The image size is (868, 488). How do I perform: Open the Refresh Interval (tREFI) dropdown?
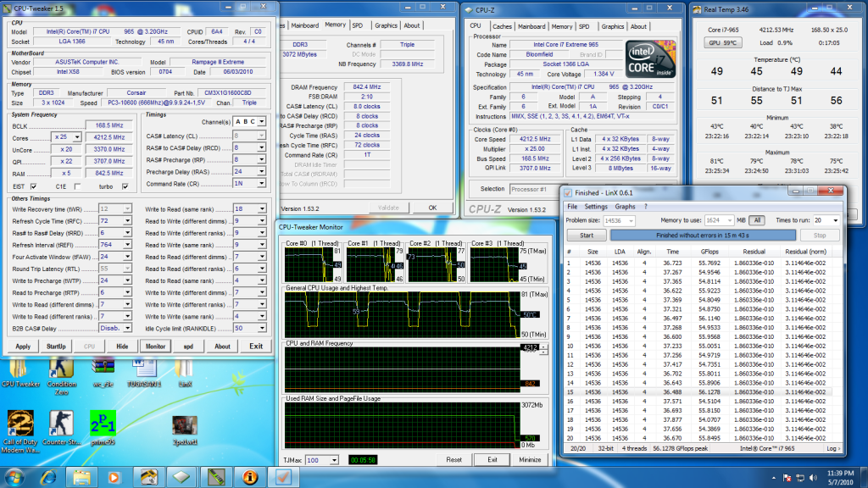click(127, 245)
